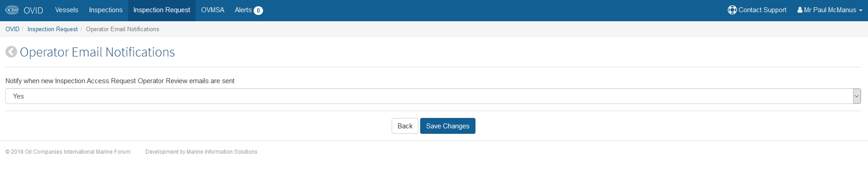Open the Vessels menu
This screenshot has width=868, height=193.
(67, 10)
